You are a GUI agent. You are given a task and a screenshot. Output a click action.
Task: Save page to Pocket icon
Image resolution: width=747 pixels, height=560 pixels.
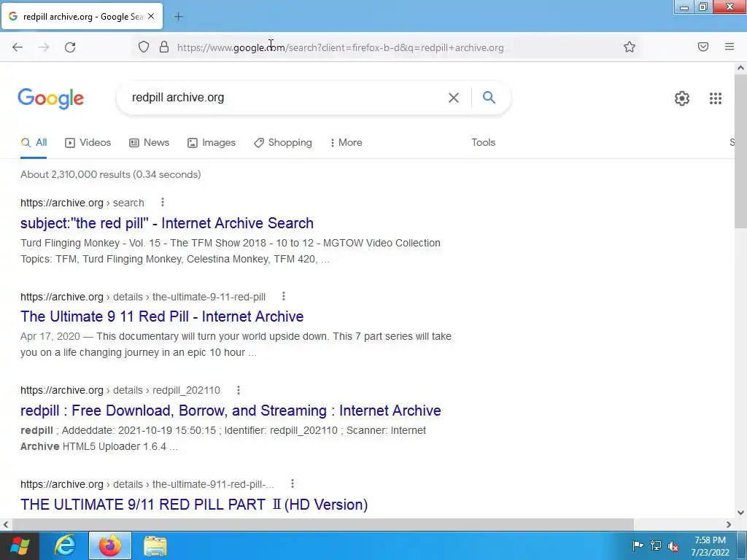coord(703,47)
